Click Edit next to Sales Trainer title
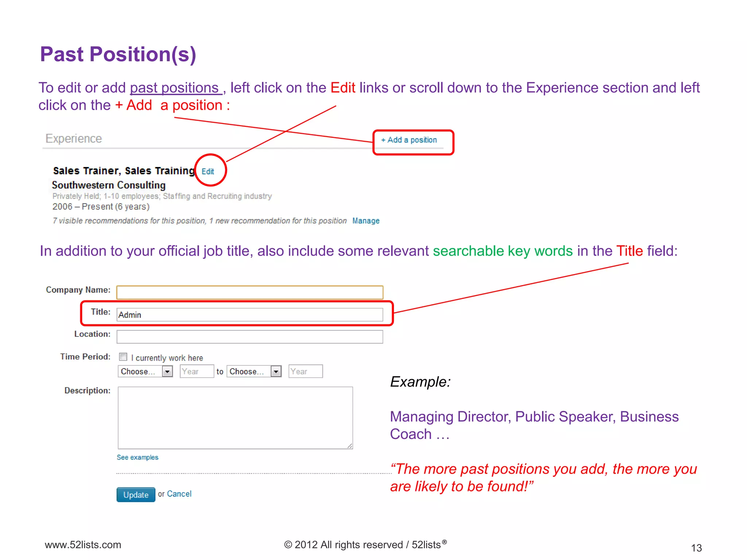This screenshot has width=747, height=560. pyautogui.click(x=208, y=171)
